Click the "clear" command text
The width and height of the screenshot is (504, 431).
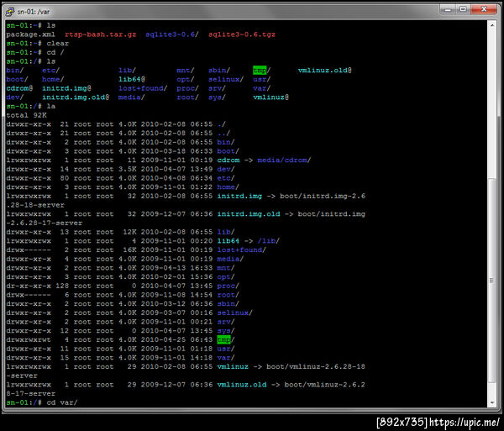pyautogui.click(x=57, y=44)
